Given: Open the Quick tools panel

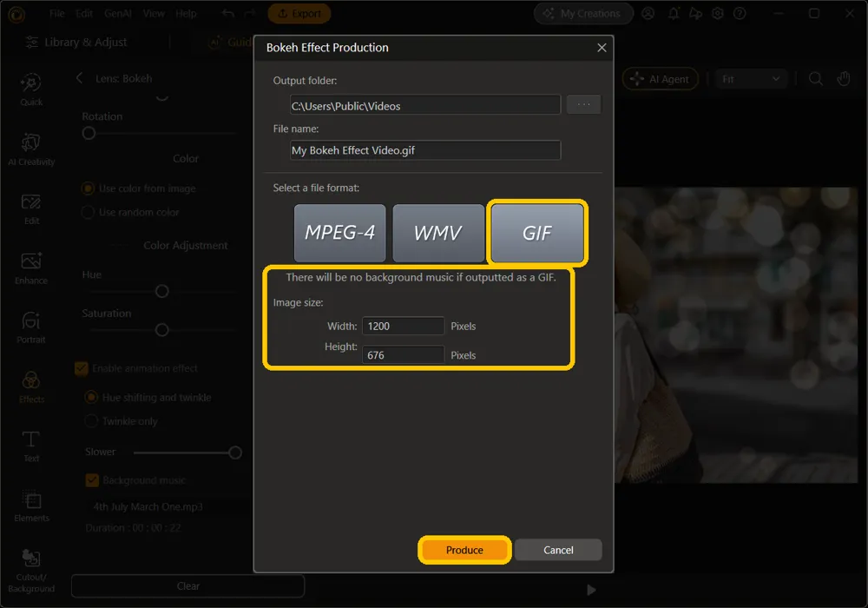Looking at the screenshot, I should [31, 89].
